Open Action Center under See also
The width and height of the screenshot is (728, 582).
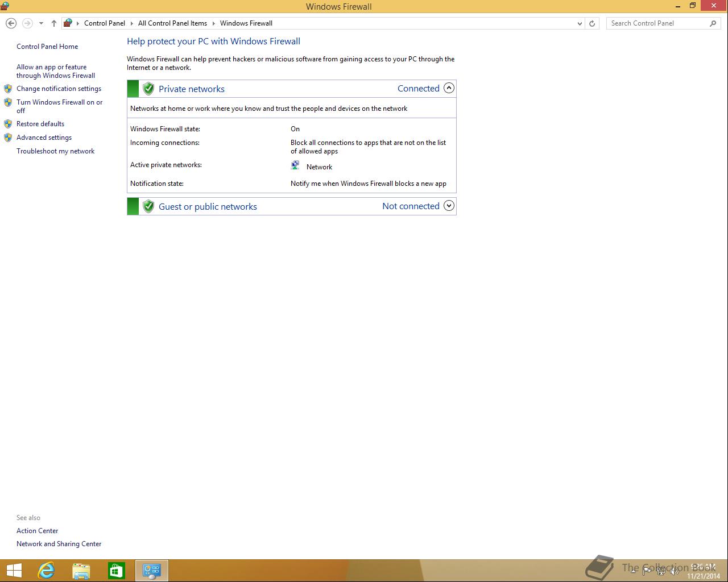pyautogui.click(x=37, y=531)
